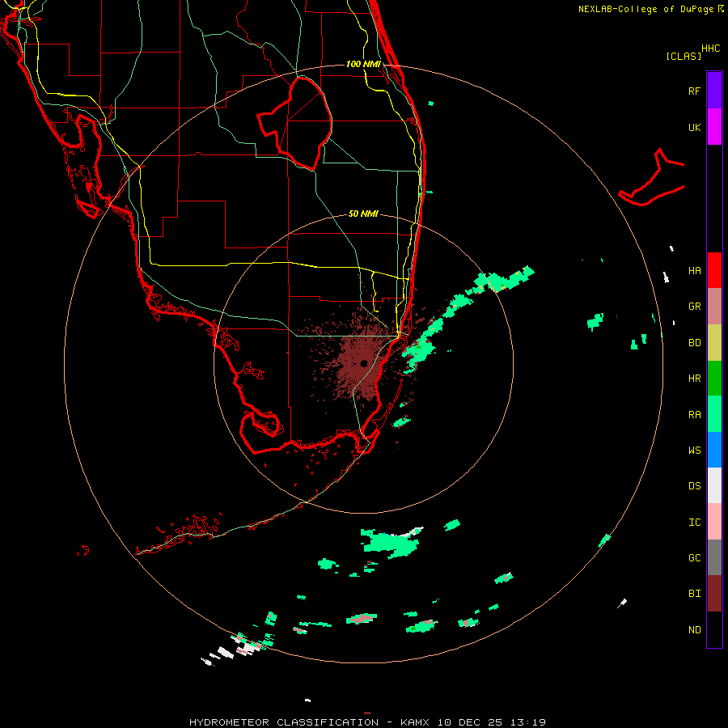Select the dusty pink GR legend swatch

tap(714, 306)
